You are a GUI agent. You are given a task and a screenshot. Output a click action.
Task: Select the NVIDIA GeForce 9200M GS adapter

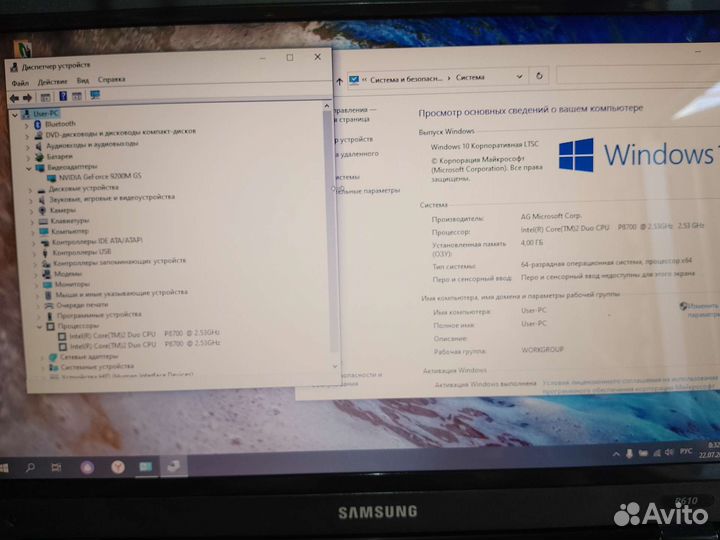(100, 176)
